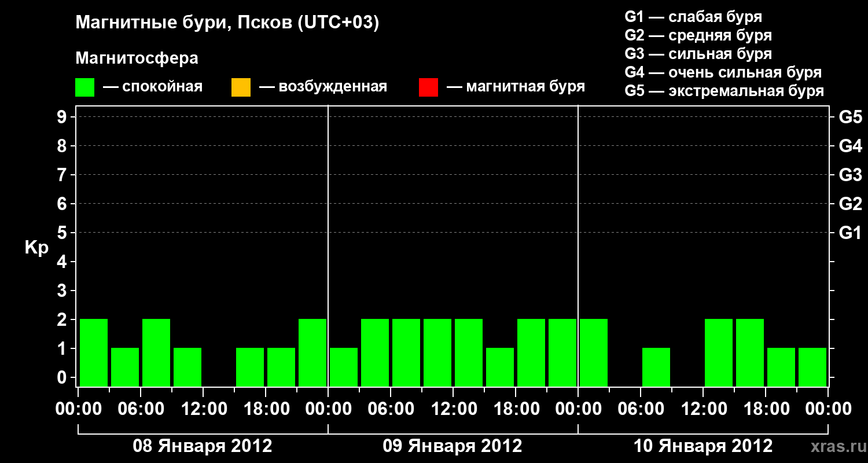
Task: Click the 12:00 bar of 10 January (Kp 2)
Action: coord(719,352)
